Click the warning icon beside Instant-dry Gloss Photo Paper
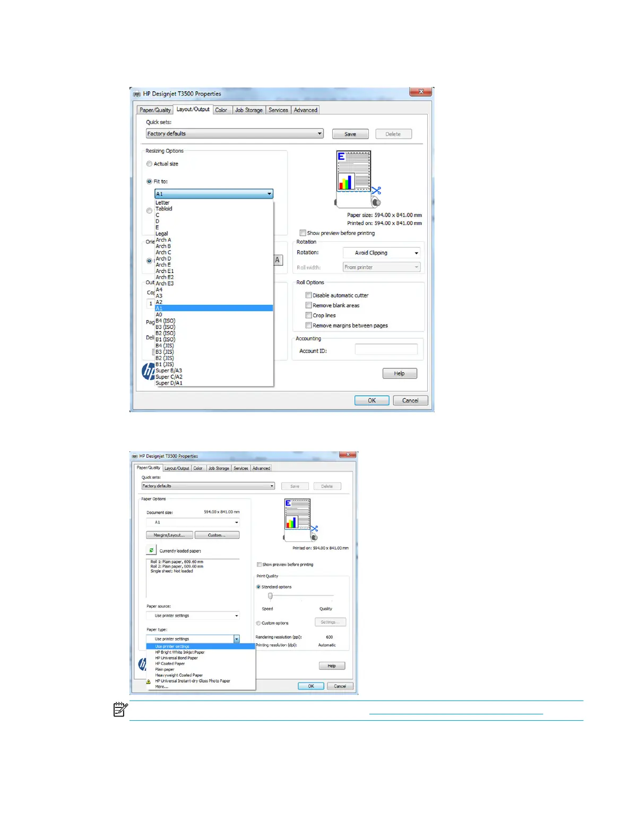Viewport: 631px width, 840px height. click(149, 681)
